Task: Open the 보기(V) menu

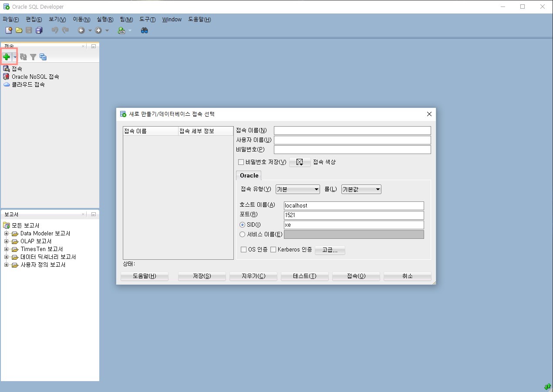Action: pos(57,20)
